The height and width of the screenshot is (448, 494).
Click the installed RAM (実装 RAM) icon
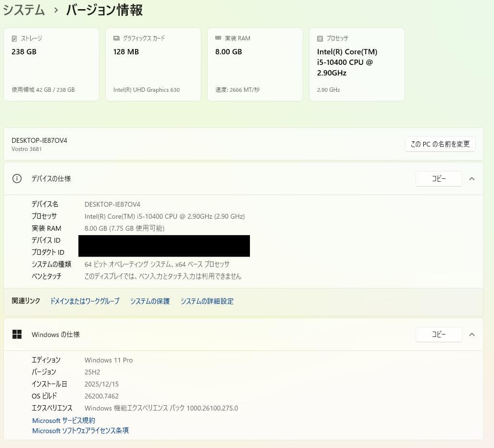(219, 38)
